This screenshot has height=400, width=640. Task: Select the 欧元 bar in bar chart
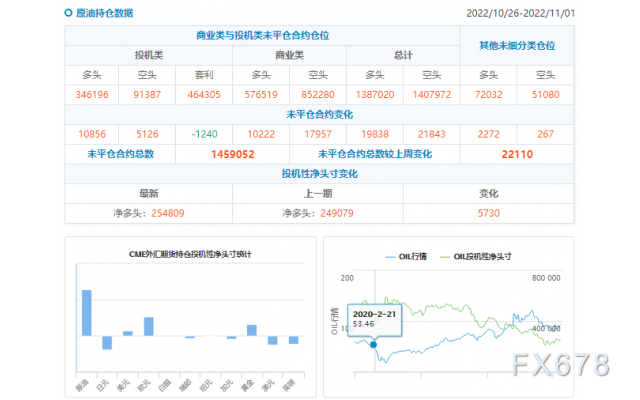pyautogui.click(x=149, y=327)
